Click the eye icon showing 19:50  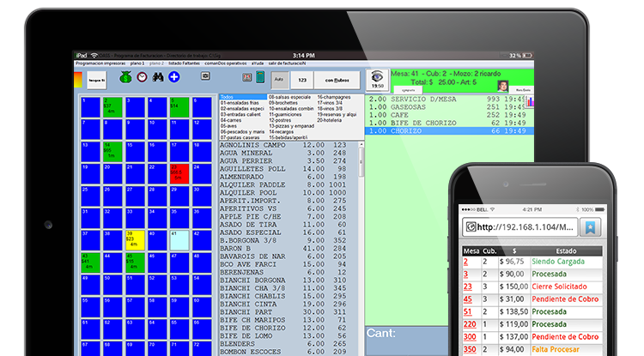pos(376,80)
